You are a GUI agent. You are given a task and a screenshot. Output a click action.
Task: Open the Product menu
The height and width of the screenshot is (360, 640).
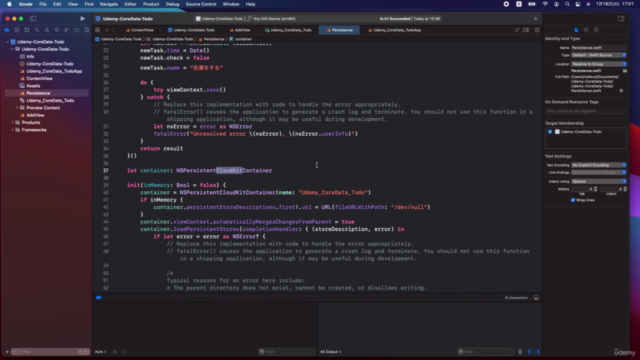pos(151,4)
